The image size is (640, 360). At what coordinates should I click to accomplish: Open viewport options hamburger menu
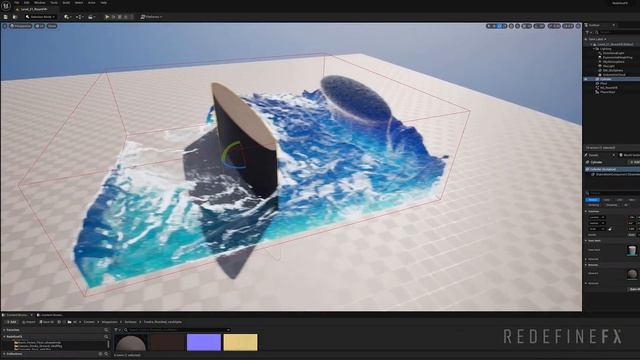5,26
